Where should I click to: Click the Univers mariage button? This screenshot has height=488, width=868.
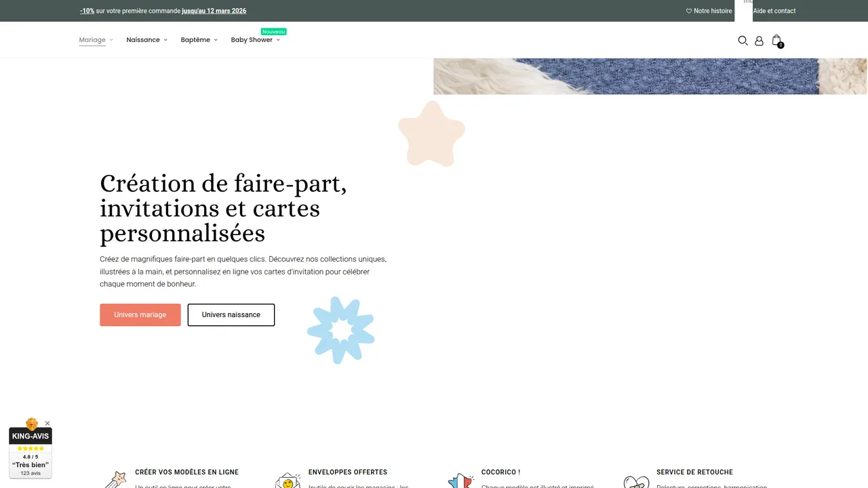coord(140,315)
